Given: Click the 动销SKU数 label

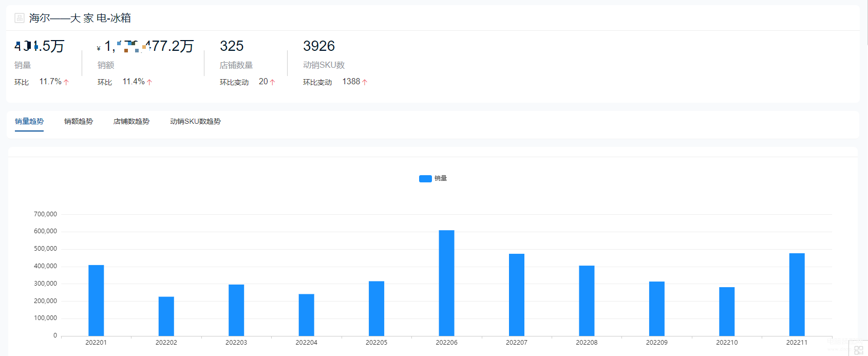Looking at the screenshot, I should [x=324, y=65].
